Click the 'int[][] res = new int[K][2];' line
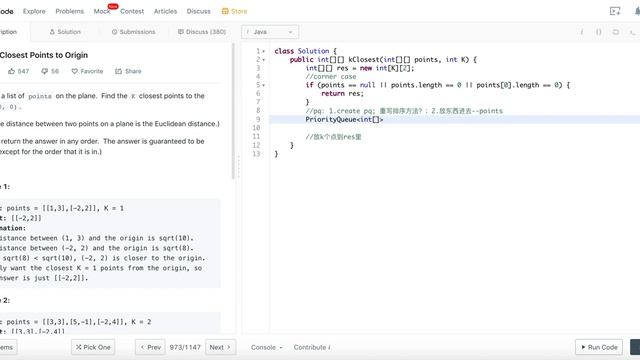 point(360,68)
